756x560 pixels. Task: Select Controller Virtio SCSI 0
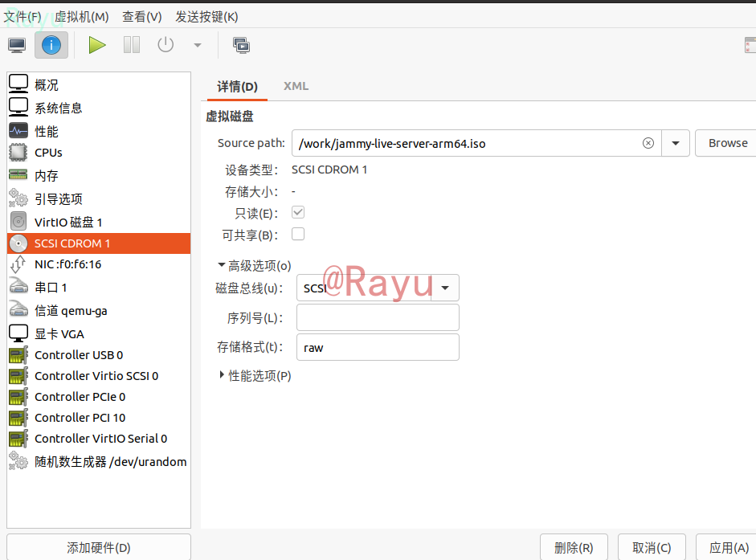(99, 376)
